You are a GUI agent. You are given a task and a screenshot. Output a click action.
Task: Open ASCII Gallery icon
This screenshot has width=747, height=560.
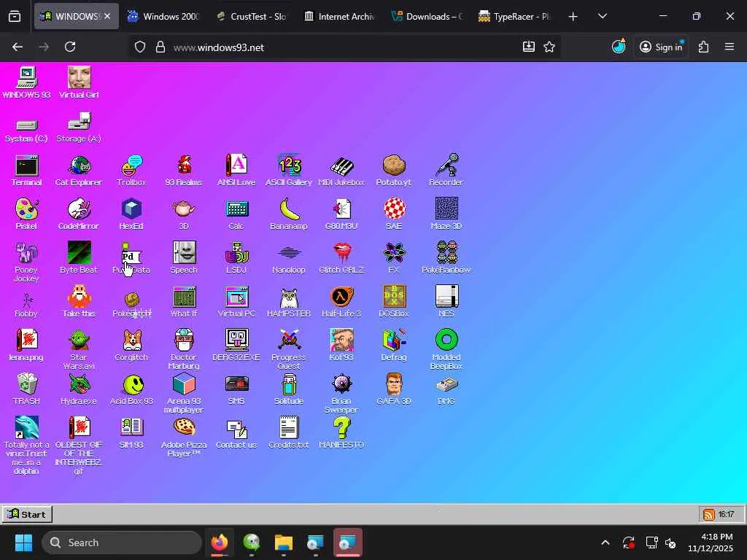pyautogui.click(x=289, y=171)
